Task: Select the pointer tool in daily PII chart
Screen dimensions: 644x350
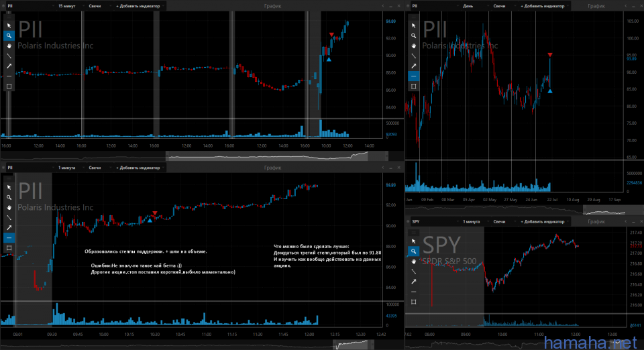Action: click(x=414, y=25)
